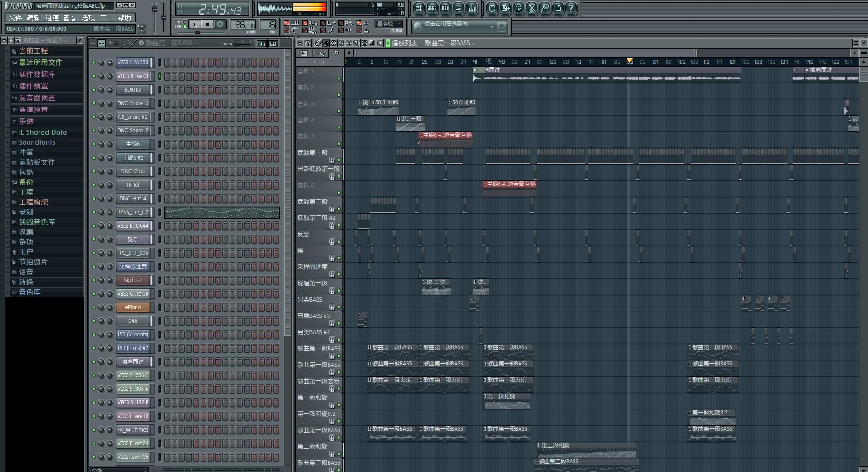Click the record button in transport
868x472 pixels.
tap(220, 24)
